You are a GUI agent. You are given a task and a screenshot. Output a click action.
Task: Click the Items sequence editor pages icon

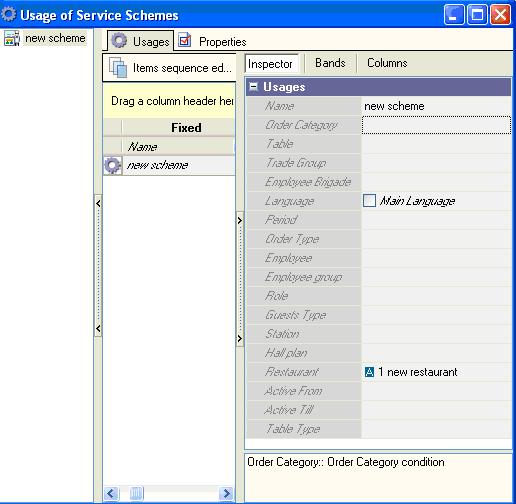[x=118, y=67]
